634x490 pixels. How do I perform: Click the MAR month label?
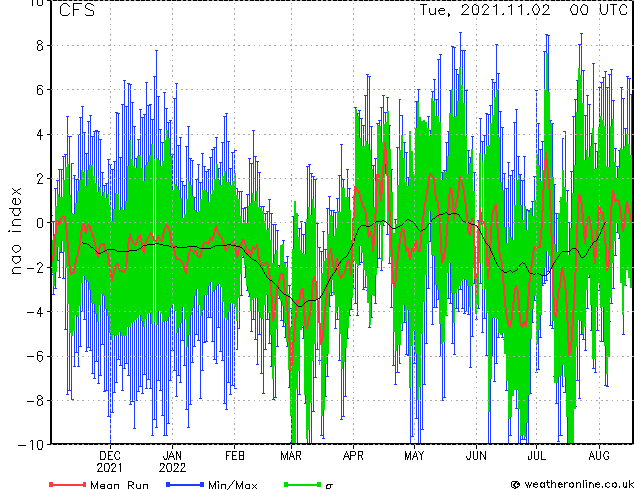(291, 456)
